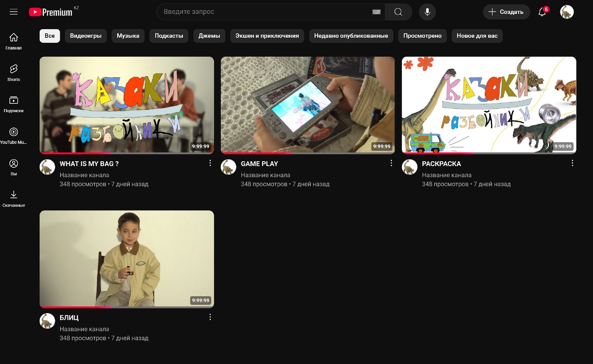Open the GAME PLAY video title
The height and width of the screenshot is (364, 593).
click(x=259, y=164)
